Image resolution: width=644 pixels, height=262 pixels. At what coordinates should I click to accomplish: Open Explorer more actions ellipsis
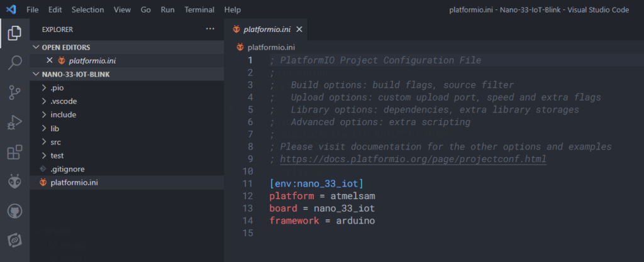click(x=210, y=29)
